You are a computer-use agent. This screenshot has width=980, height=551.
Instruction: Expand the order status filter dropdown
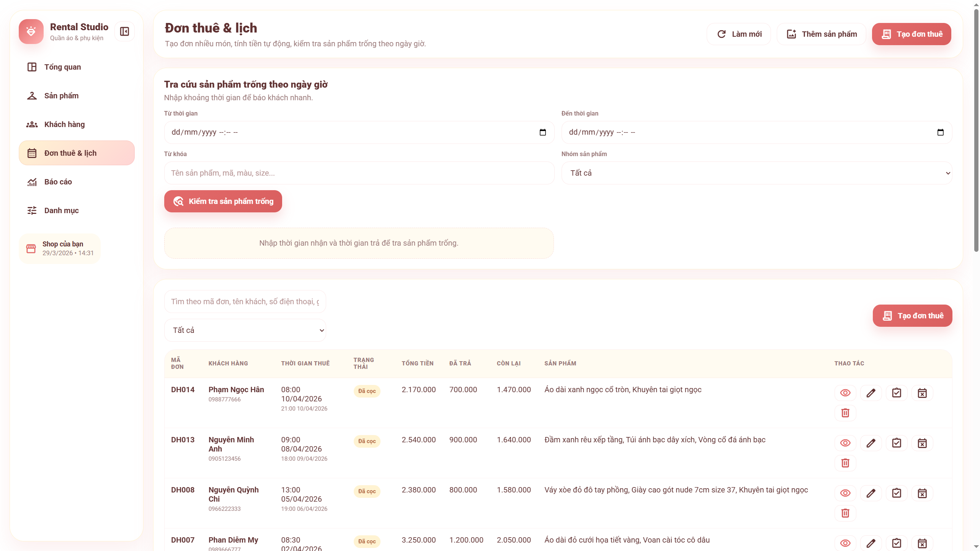(x=245, y=330)
